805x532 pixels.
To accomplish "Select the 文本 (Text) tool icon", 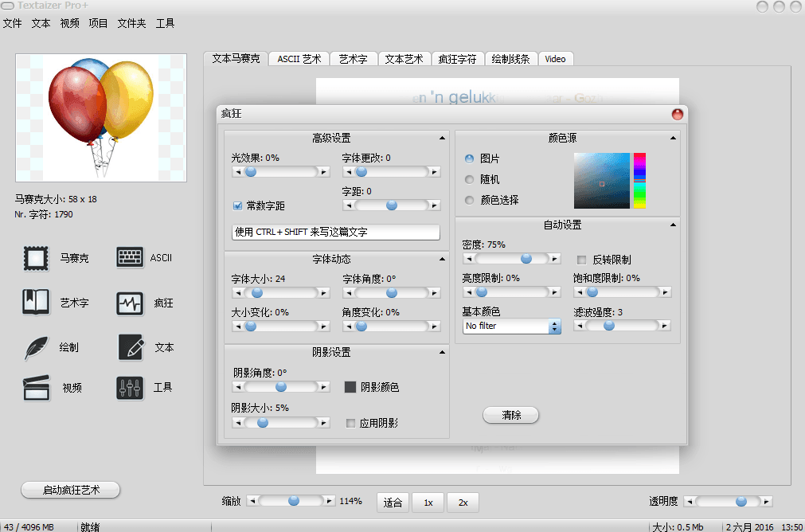I will click(128, 346).
